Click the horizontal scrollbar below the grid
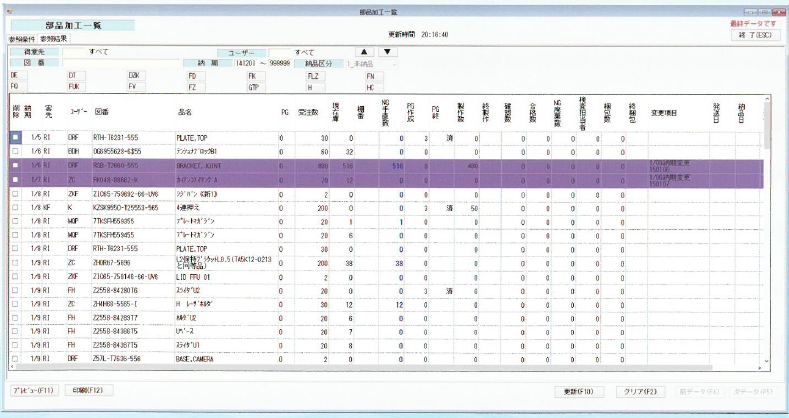This screenshot has height=418, width=789. [x=362, y=367]
